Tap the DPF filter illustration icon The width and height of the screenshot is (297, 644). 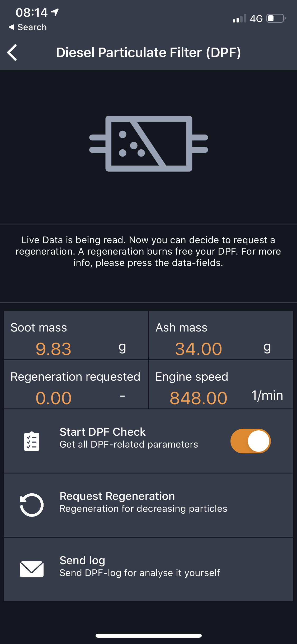149,144
